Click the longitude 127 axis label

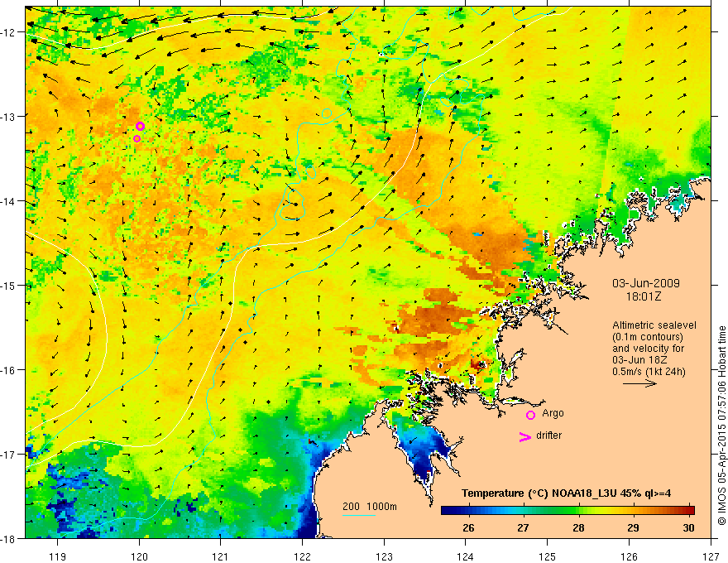[711, 556]
